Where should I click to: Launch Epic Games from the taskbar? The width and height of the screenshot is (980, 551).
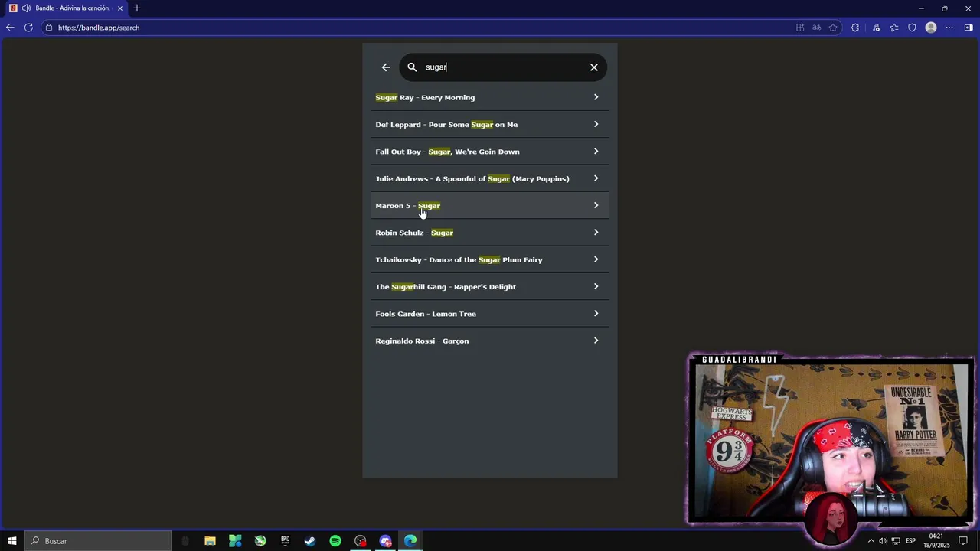pyautogui.click(x=286, y=541)
